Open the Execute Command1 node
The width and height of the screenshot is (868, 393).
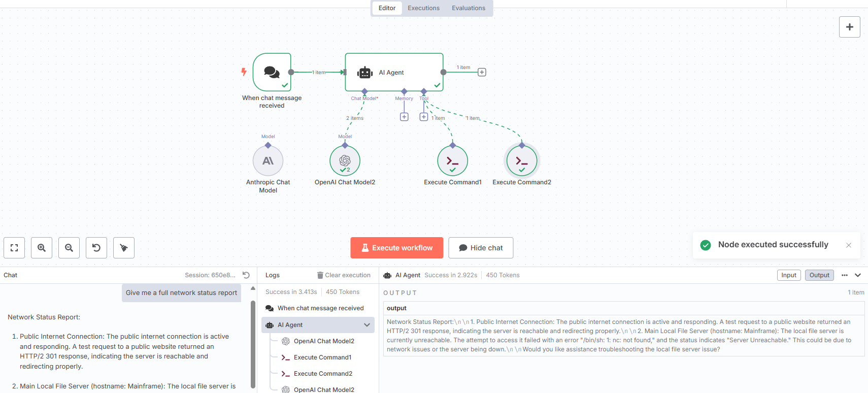[453, 160]
